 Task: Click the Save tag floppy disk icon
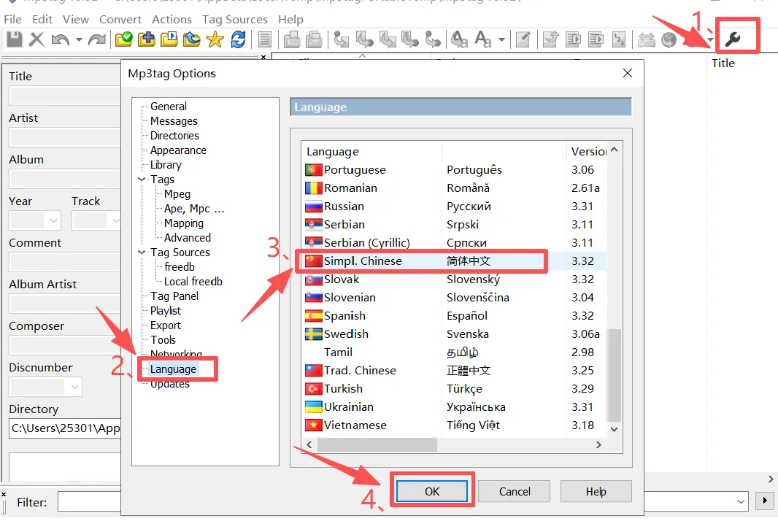click(15, 39)
